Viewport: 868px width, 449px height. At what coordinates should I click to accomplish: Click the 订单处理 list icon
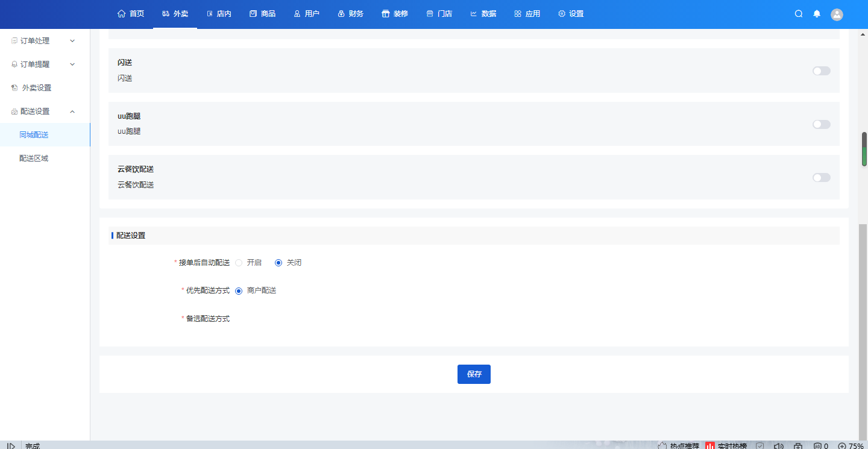click(14, 41)
